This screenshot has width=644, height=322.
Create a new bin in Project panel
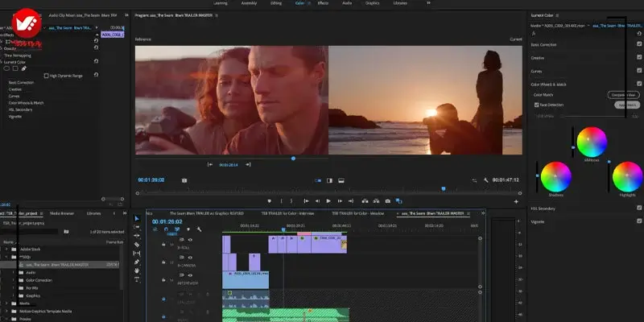[x=66, y=232]
